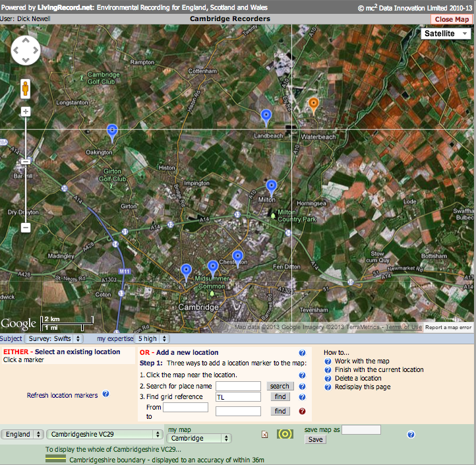Open the Survey: Swifts subject dropdown

click(x=54, y=338)
